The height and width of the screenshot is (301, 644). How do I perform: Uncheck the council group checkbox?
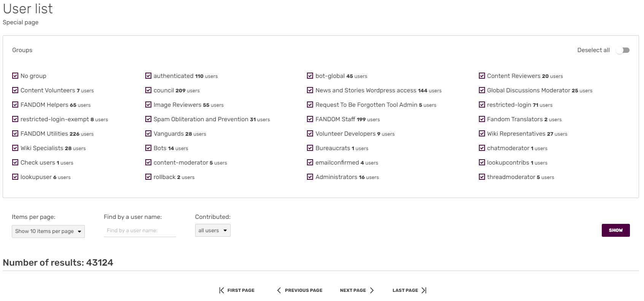pyautogui.click(x=148, y=90)
